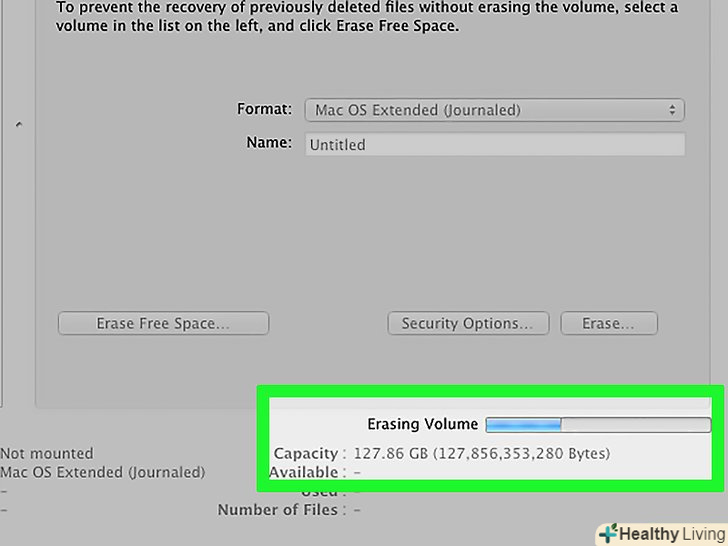Screen dimensions: 728x546
Task: Open the Format pop-up menu
Action: [x=493, y=110]
